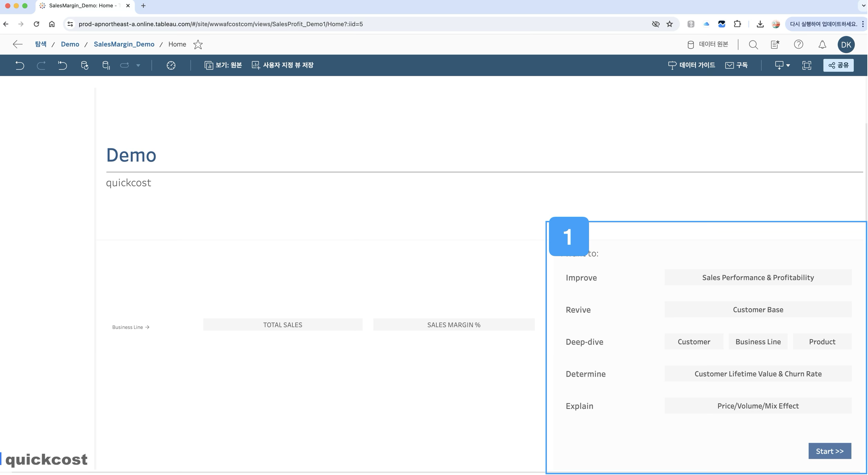Open the View: Original menu
This screenshot has width=868, height=475.
pos(223,65)
